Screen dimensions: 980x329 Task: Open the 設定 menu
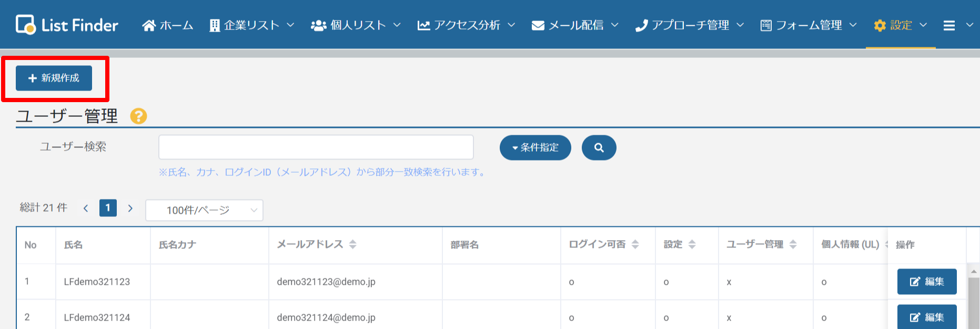coord(900,25)
